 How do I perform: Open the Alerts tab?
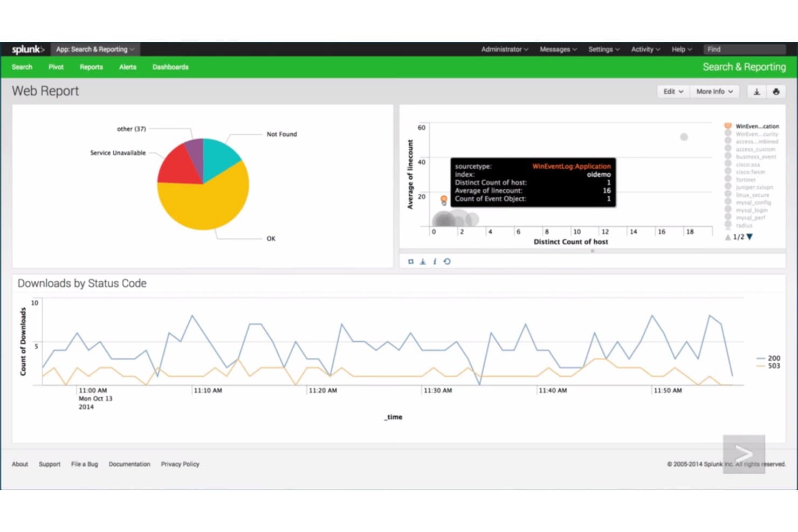[x=128, y=67]
